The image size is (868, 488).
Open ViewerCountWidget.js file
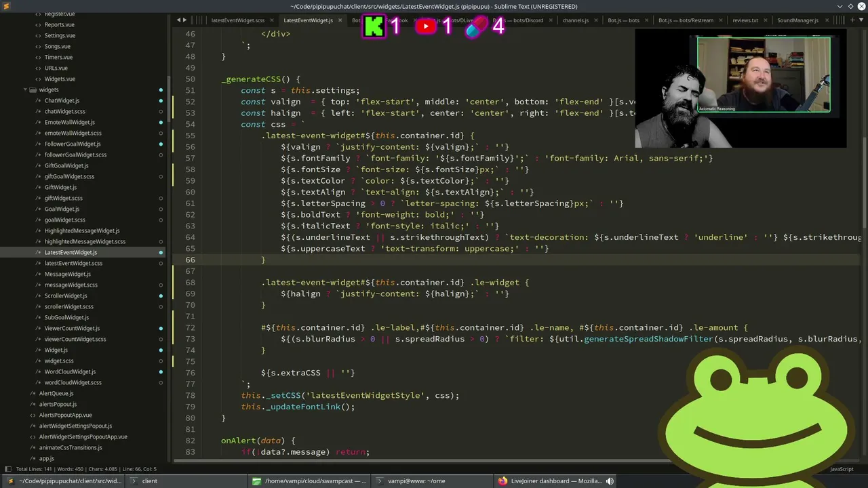(x=72, y=328)
